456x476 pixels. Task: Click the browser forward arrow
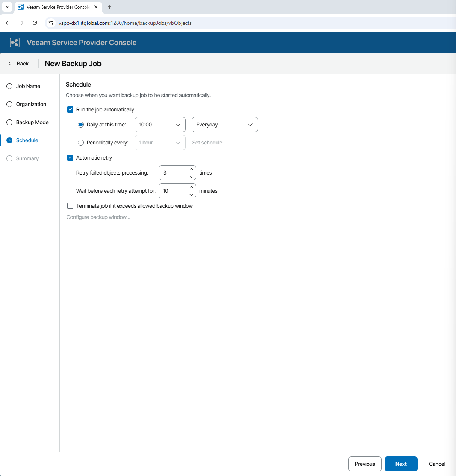click(21, 23)
